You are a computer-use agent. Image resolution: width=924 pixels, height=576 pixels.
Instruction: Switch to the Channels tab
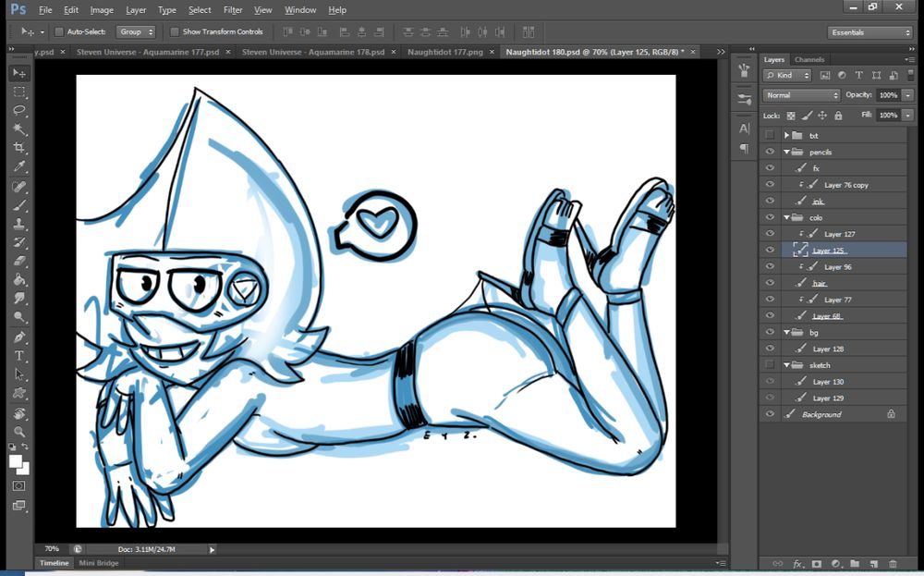tap(809, 60)
